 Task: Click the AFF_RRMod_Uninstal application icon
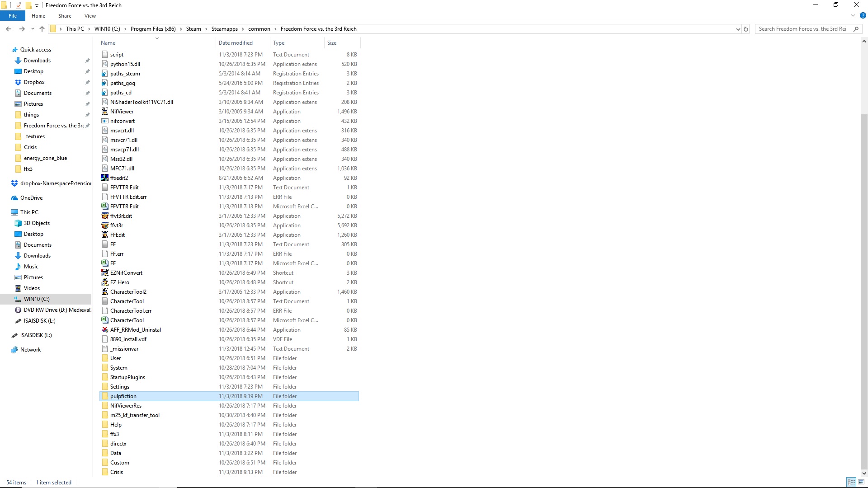click(x=105, y=330)
